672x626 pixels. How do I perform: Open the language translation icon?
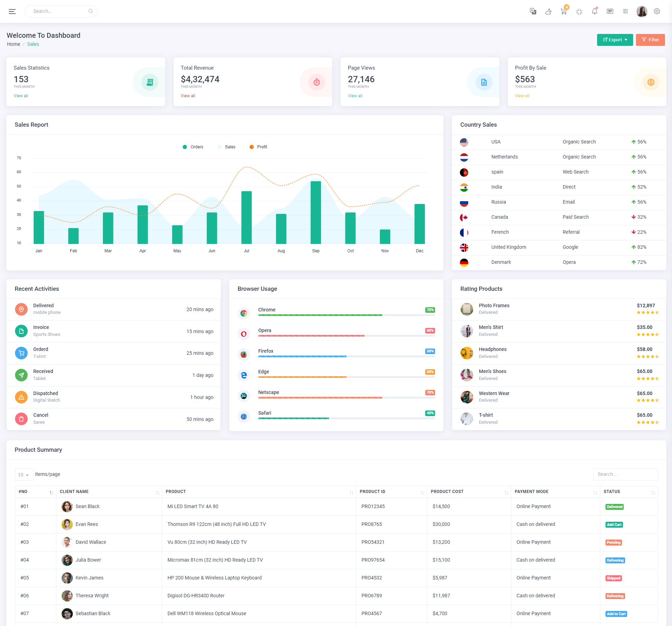point(533,12)
